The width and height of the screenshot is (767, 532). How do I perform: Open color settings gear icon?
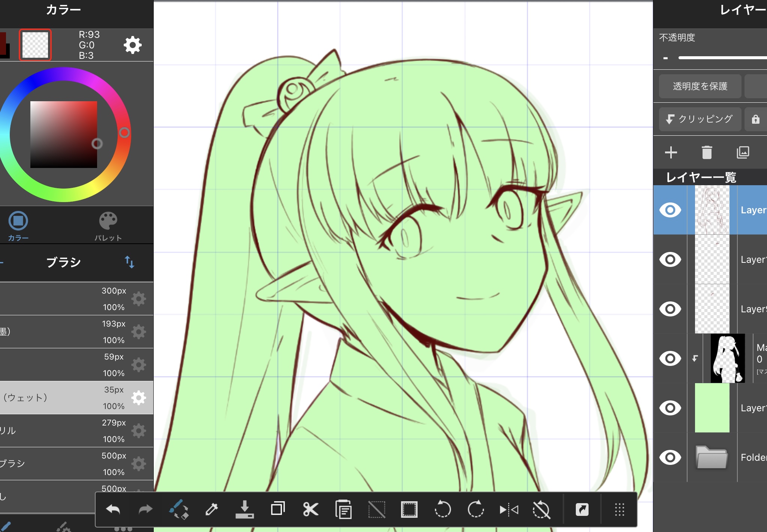coord(132,45)
